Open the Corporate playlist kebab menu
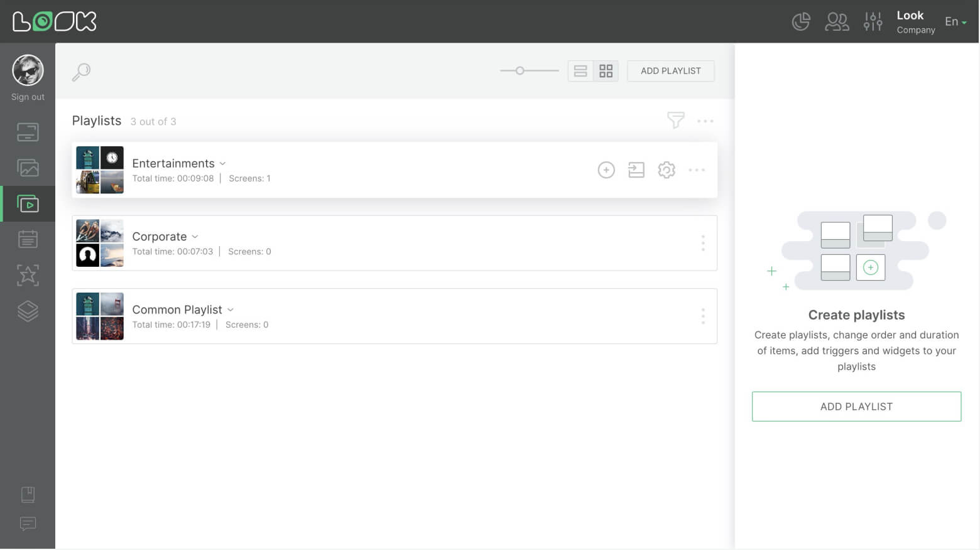The image size is (980, 550). [702, 243]
